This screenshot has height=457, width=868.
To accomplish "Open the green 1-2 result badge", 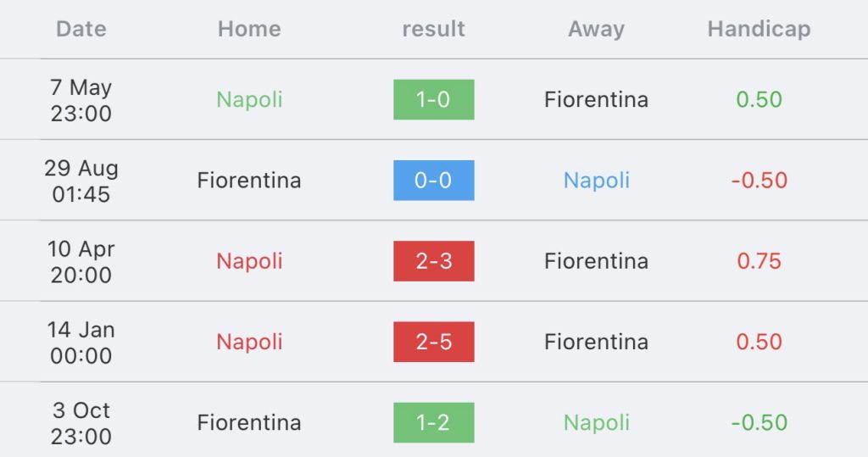I will [x=433, y=422].
